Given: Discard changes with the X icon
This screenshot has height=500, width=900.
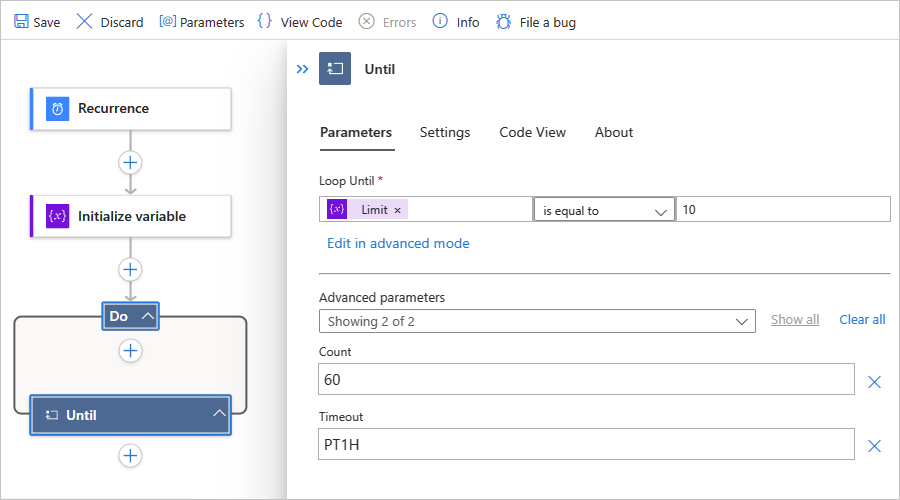Looking at the screenshot, I should coord(85,22).
